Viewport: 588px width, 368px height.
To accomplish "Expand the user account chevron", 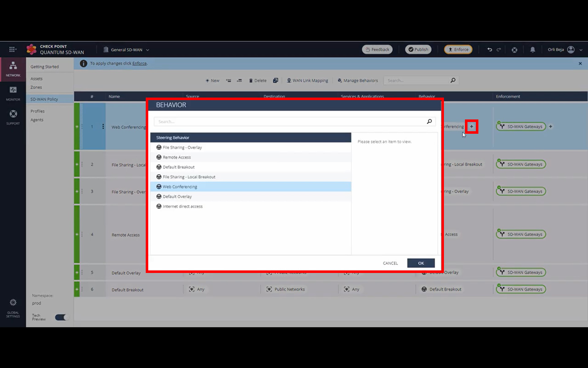I will 581,50.
